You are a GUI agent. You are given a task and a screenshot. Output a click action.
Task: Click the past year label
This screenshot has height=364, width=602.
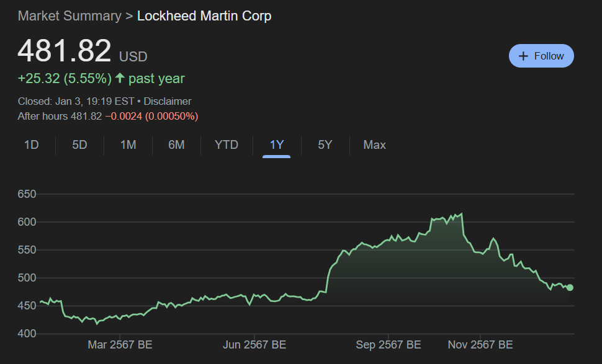click(x=156, y=79)
